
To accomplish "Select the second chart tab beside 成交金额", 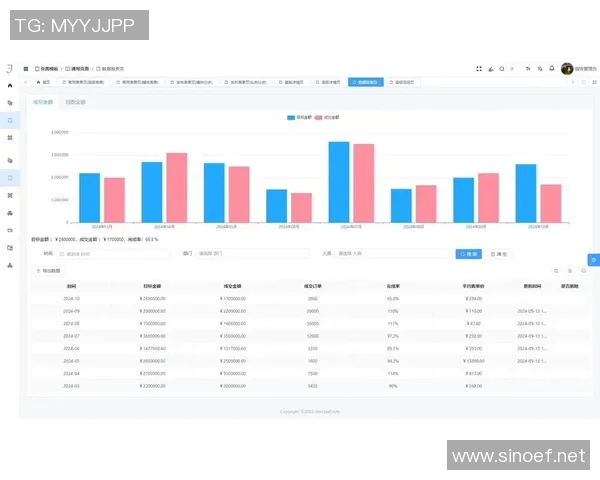I will pos(75,102).
